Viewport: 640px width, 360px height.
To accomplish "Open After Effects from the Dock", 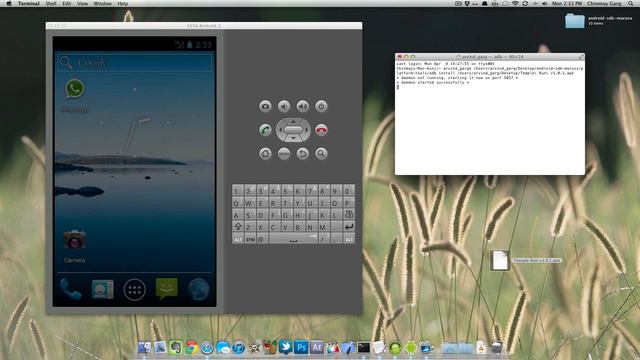I will coord(317,347).
